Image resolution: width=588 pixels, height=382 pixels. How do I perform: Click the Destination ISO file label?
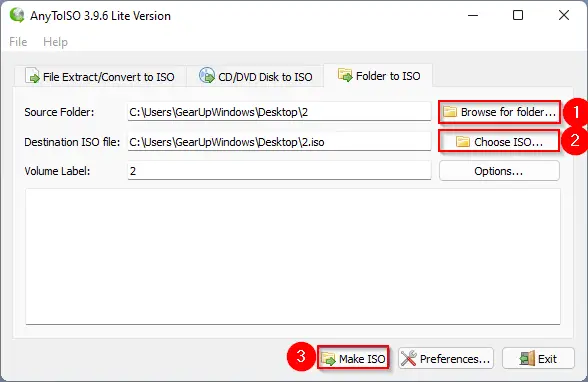tap(72, 142)
